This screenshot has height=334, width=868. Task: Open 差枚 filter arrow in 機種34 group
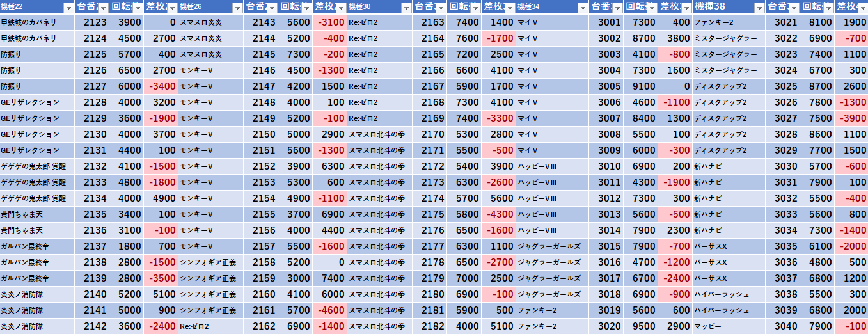(685, 8)
